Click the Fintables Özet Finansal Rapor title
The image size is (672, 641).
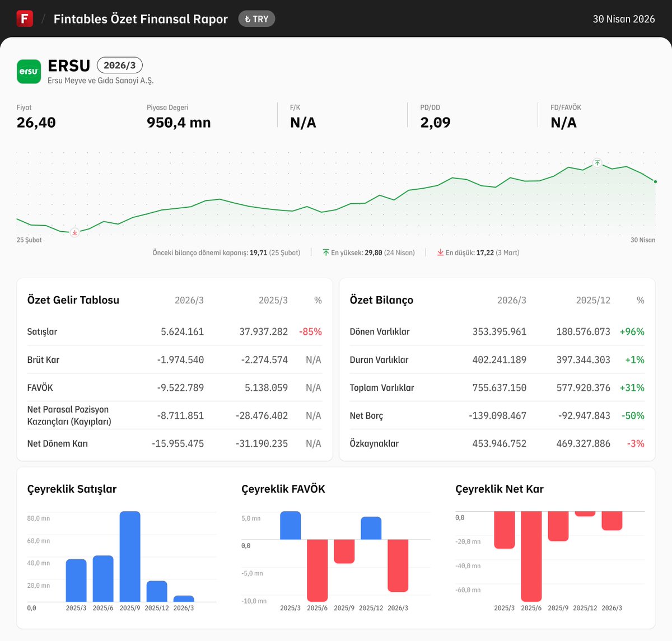(x=141, y=19)
